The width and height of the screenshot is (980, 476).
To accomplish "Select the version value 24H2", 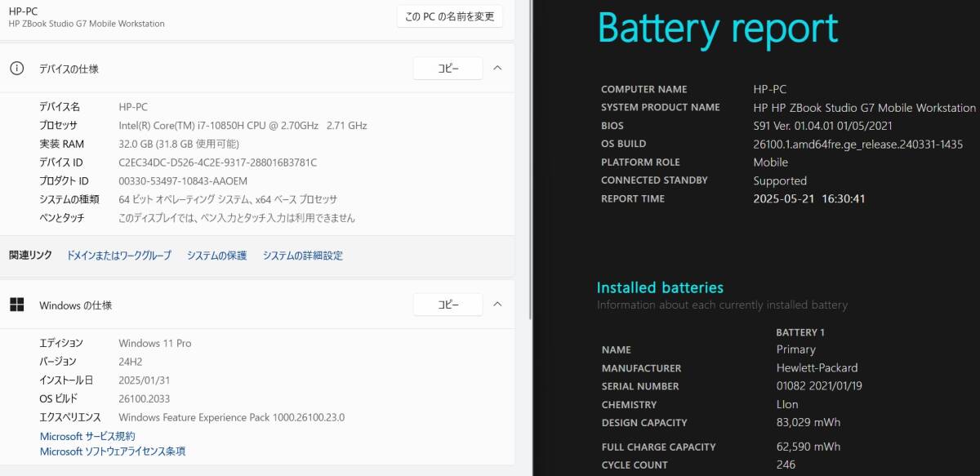I will coord(131,361).
